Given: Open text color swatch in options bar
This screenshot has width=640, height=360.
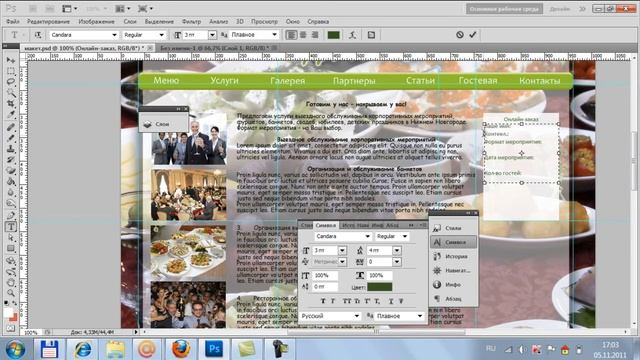Looking at the screenshot, I should tap(333, 35).
